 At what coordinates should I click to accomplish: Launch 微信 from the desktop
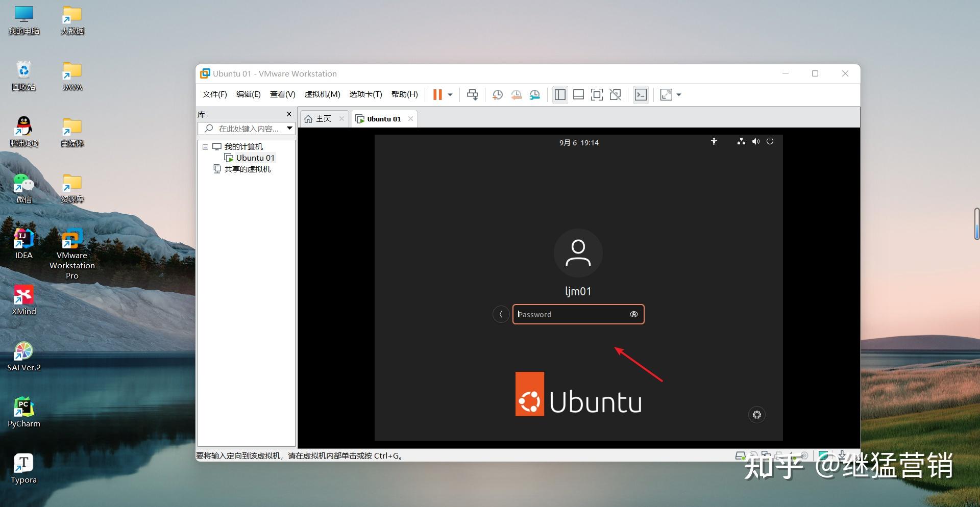24,189
